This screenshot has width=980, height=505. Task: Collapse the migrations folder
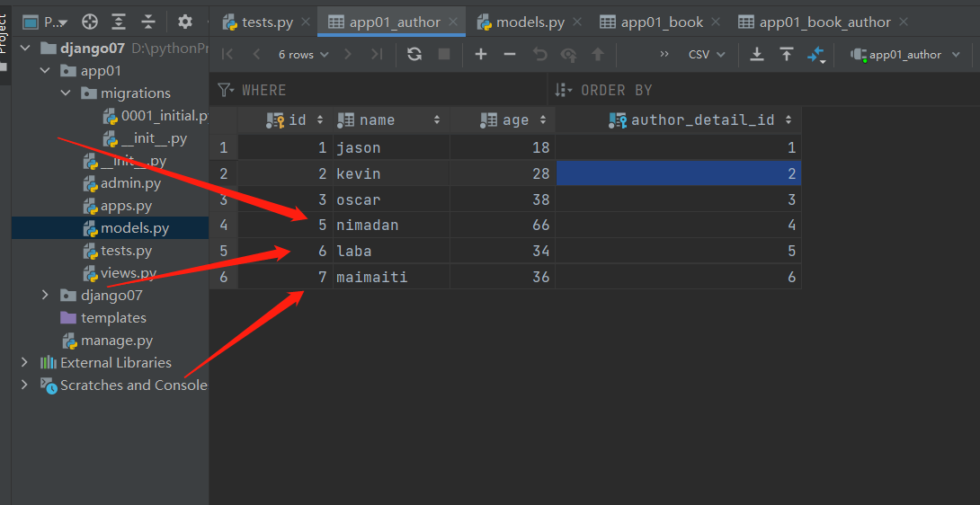click(x=65, y=93)
